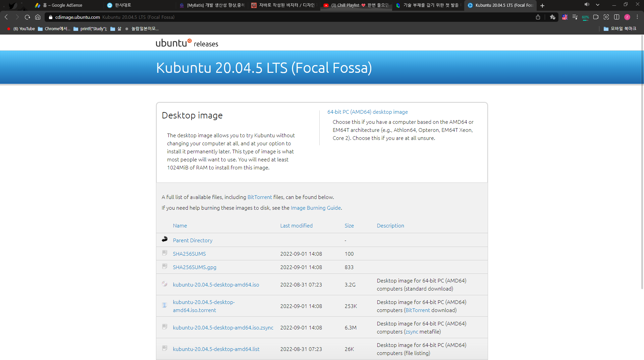Open the browser home page
Image resolution: width=644 pixels, height=360 pixels.
pyautogui.click(x=38, y=17)
